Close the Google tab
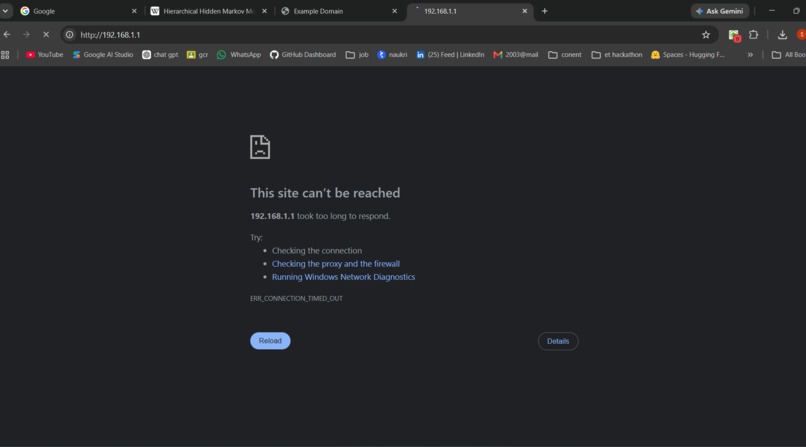Viewport: 806px width, 447px height. (x=134, y=11)
